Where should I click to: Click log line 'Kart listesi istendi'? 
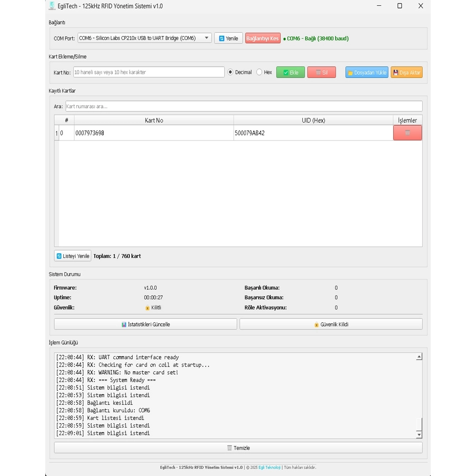coord(100,418)
